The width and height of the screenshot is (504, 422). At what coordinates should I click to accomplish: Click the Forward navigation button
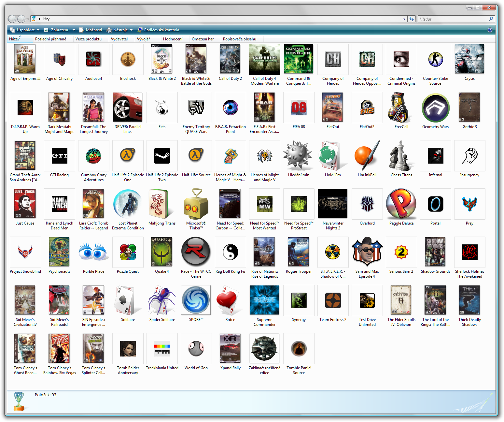pyautogui.click(x=21, y=19)
